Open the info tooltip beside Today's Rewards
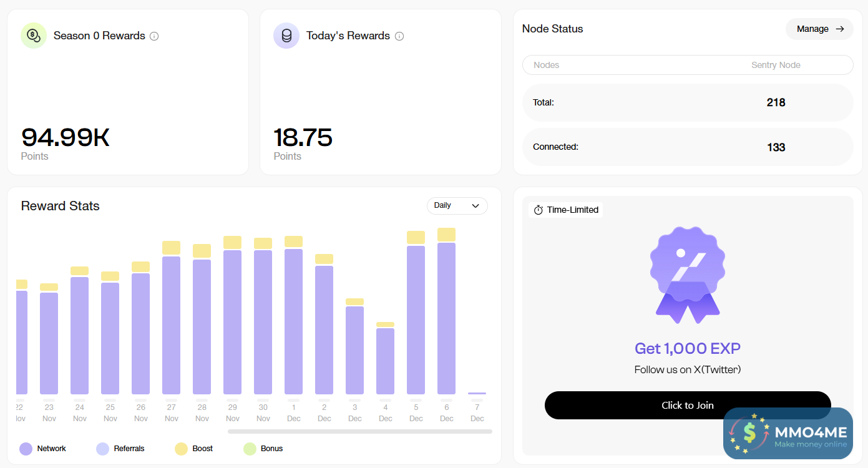 click(399, 36)
